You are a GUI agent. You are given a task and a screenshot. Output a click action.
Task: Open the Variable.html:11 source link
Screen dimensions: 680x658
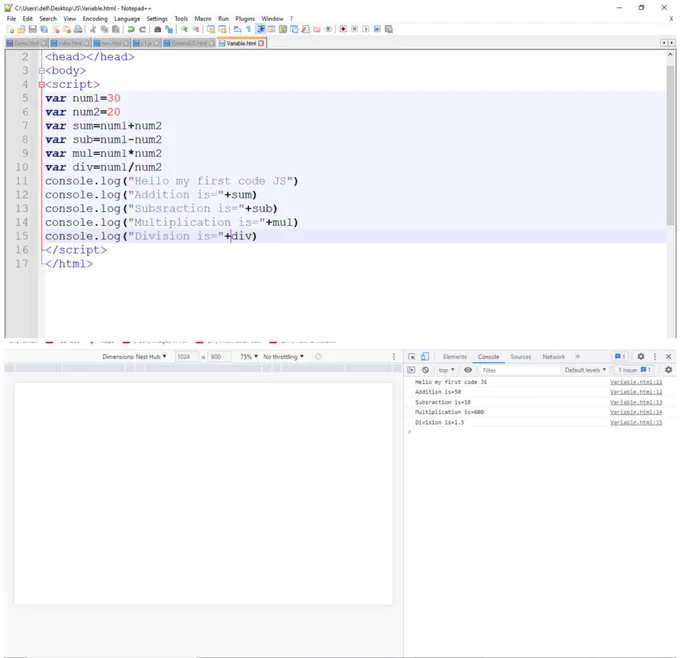point(636,382)
